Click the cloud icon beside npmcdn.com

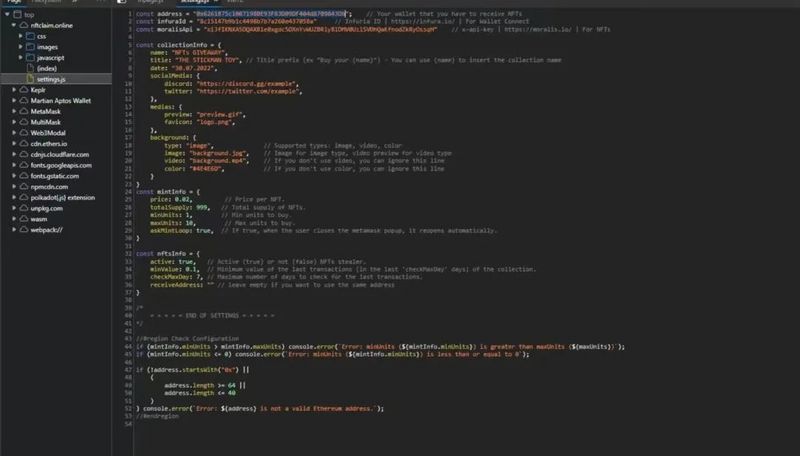click(x=24, y=186)
